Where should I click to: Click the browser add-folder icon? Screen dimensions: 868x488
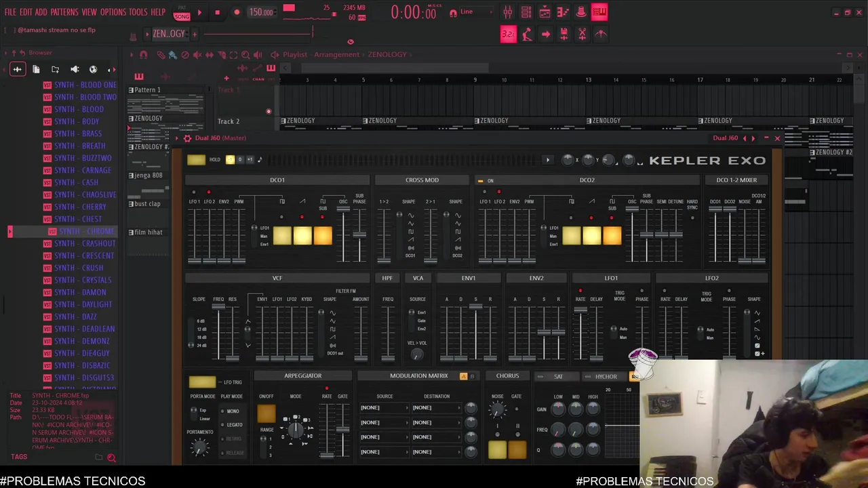pos(55,69)
